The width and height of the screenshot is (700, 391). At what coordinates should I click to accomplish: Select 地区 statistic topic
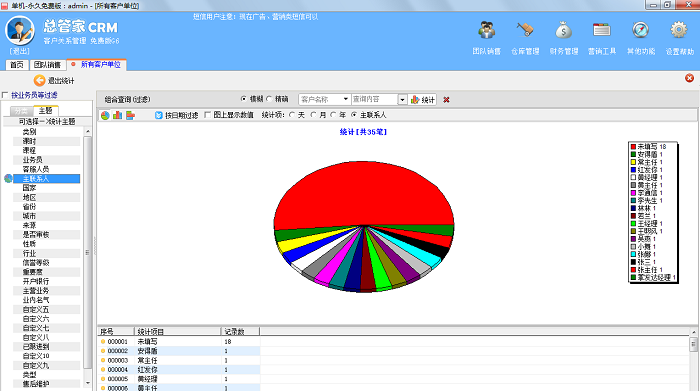tap(46, 197)
